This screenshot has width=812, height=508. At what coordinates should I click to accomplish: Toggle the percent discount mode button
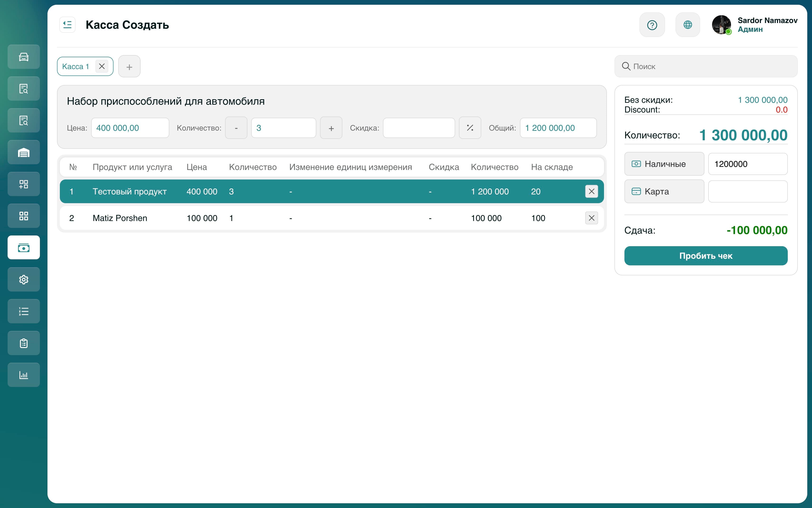pyautogui.click(x=470, y=128)
